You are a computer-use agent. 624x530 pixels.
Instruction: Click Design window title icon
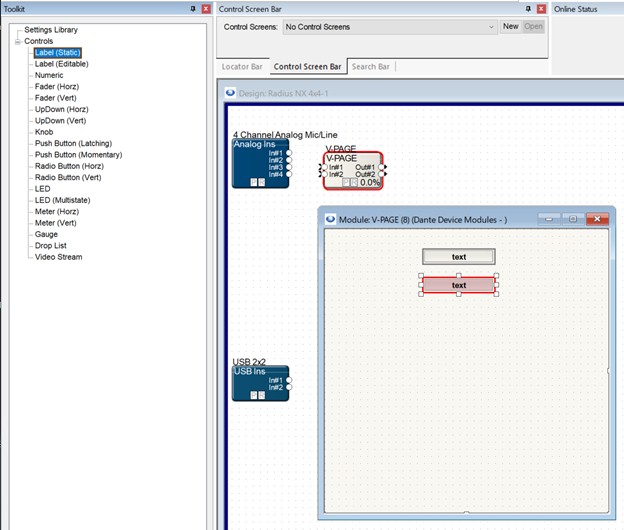(230, 93)
